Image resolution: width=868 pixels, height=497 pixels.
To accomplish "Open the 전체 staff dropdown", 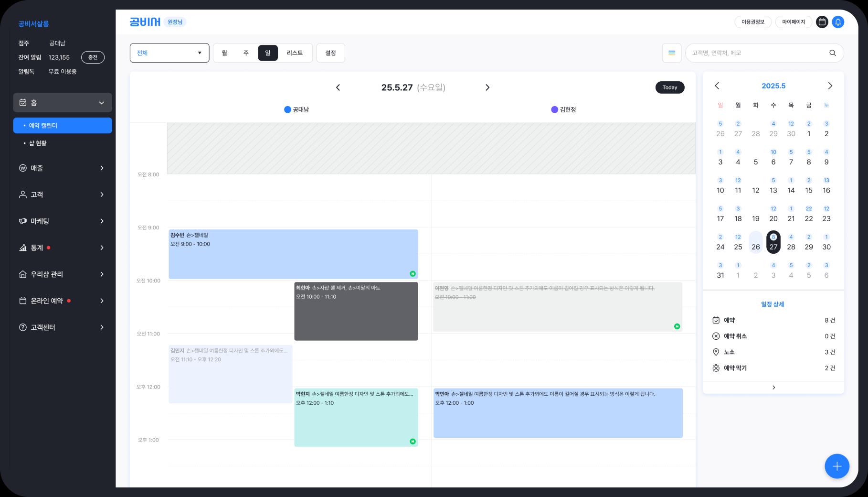I will (169, 53).
